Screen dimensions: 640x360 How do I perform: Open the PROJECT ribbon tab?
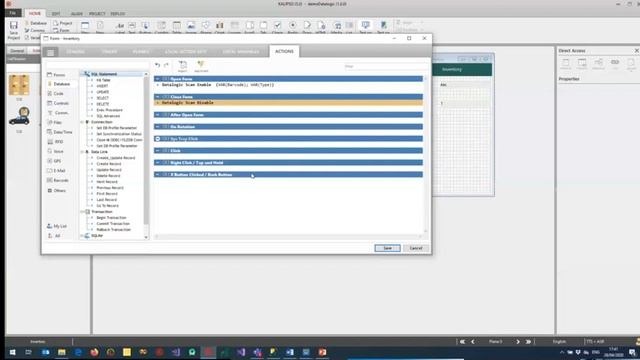[x=97, y=14]
